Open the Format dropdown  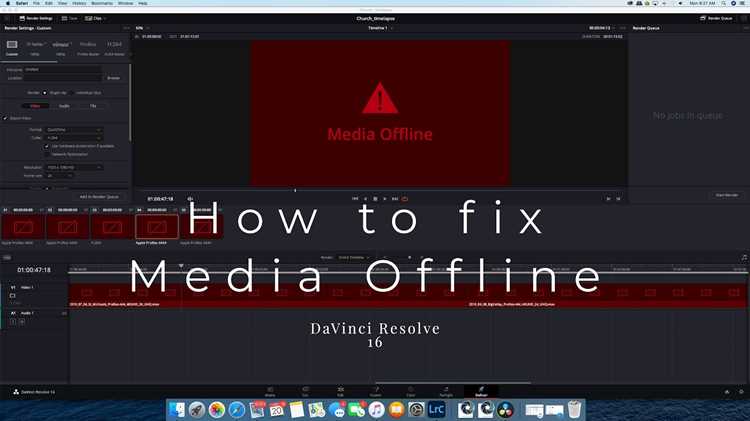pos(74,130)
